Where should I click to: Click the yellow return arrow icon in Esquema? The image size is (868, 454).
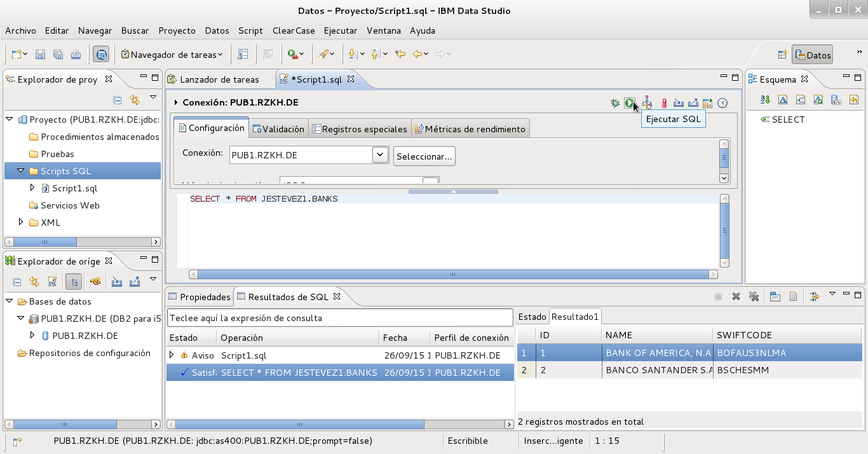click(854, 99)
